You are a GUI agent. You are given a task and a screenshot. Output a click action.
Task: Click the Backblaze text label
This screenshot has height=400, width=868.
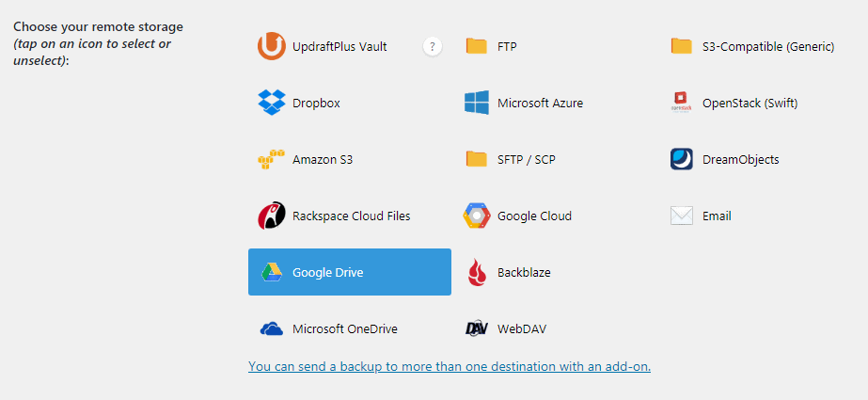point(524,273)
